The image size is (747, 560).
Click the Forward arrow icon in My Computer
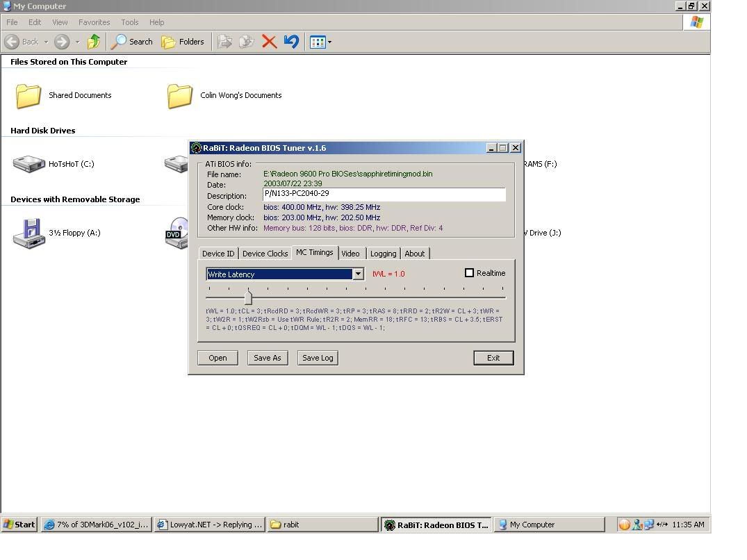click(61, 42)
